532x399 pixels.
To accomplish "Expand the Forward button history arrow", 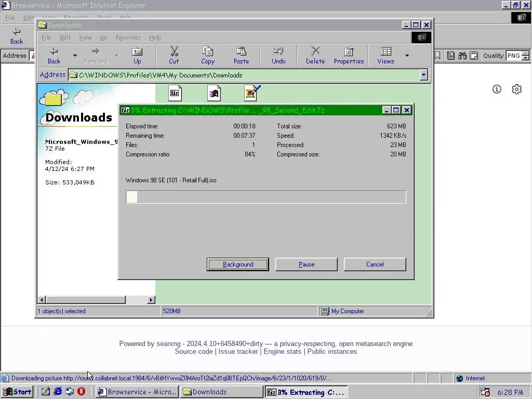I will pyautogui.click(x=117, y=56).
